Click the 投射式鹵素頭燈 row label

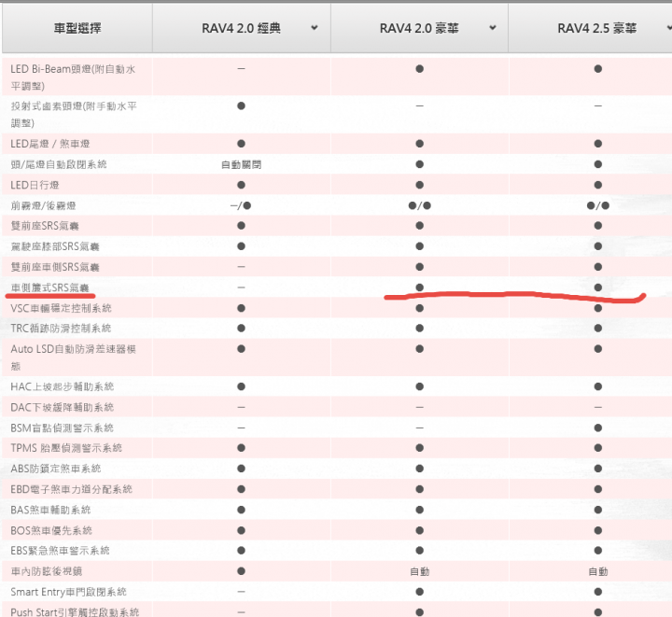74,115
